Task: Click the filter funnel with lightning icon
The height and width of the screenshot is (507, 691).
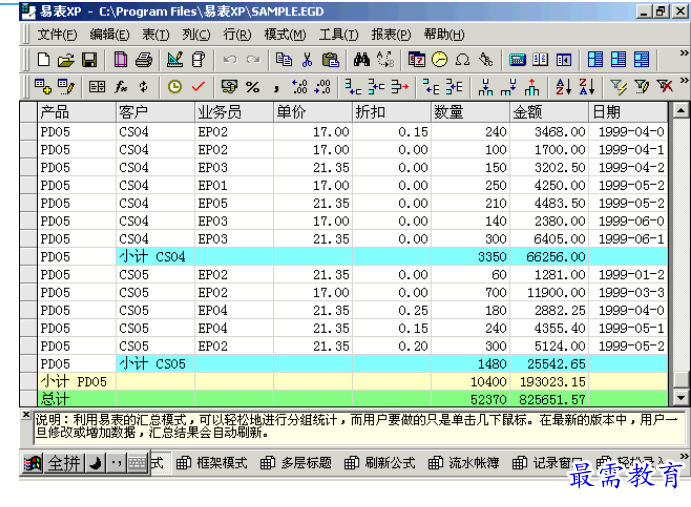Action: (x=618, y=87)
